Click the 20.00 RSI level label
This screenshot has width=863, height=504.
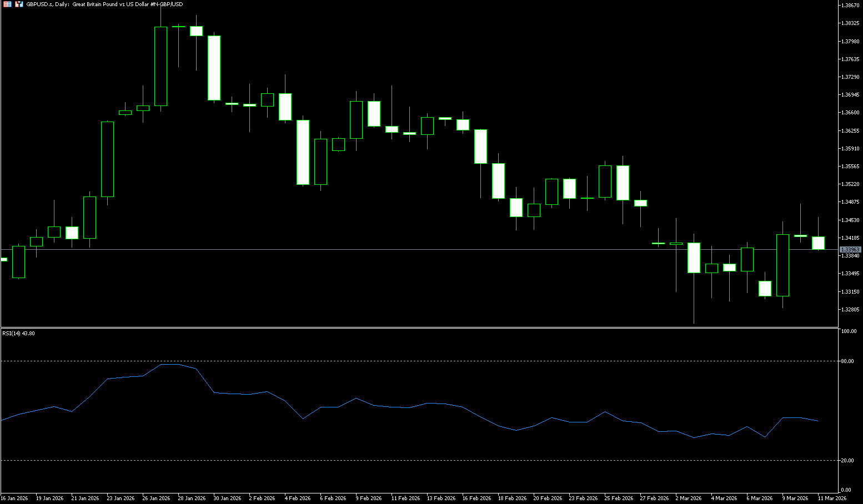pyautogui.click(x=847, y=461)
